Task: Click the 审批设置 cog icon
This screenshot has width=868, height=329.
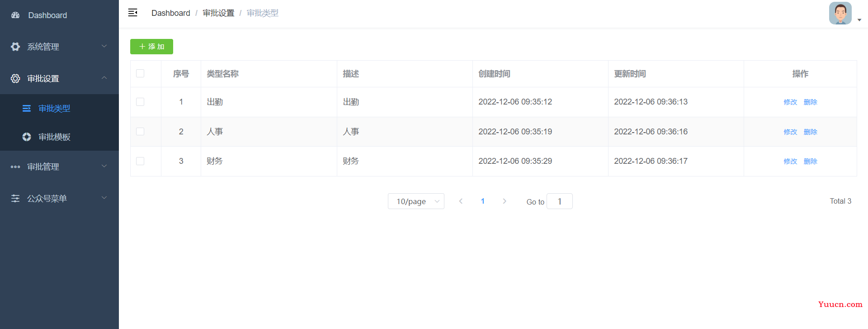Action: (15, 78)
